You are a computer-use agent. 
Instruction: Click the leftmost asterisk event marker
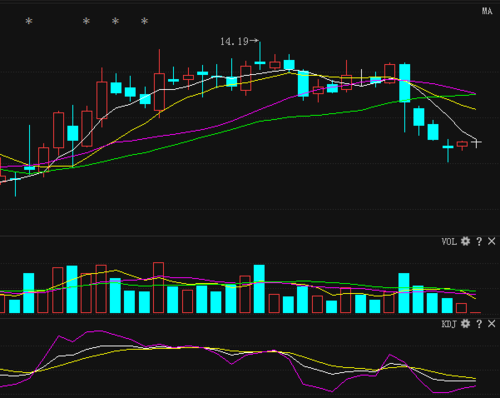29,21
